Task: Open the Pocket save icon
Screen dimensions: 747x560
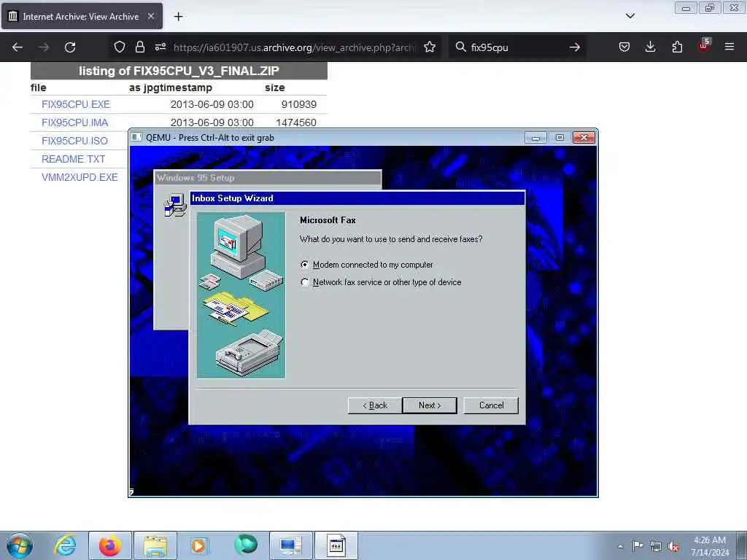Action: click(x=624, y=47)
